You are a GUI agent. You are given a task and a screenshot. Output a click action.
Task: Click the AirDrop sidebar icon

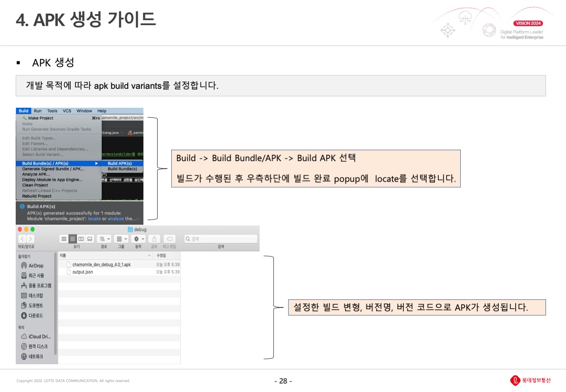coord(24,265)
